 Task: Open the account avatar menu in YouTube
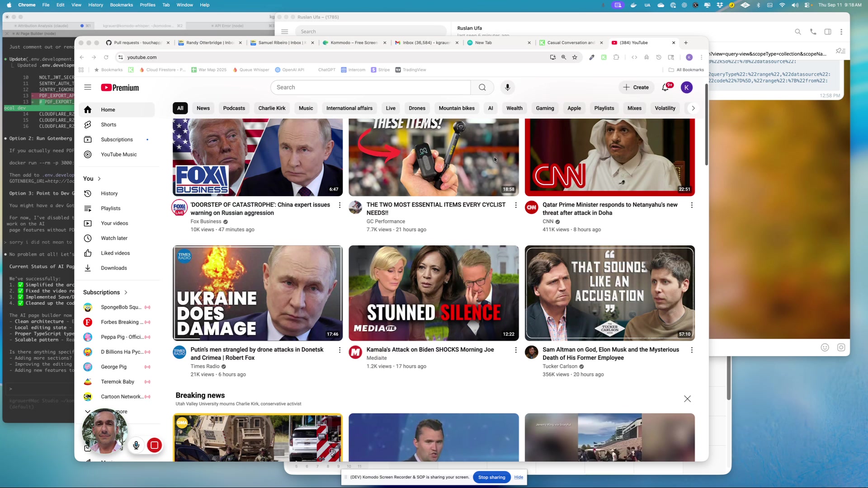click(687, 87)
